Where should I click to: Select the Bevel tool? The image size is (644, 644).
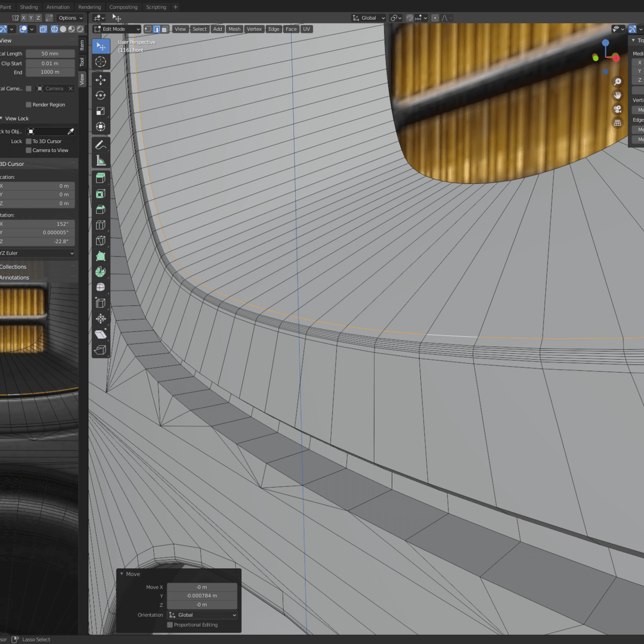pos(101,209)
